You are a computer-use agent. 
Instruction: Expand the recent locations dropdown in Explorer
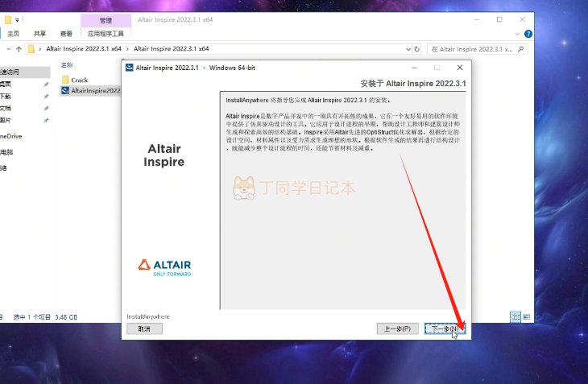coord(9,49)
